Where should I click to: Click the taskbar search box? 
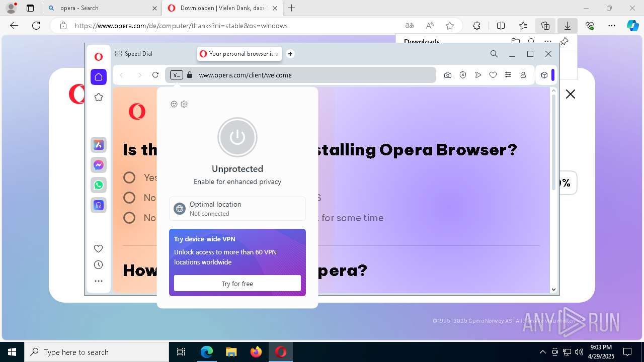click(x=97, y=352)
